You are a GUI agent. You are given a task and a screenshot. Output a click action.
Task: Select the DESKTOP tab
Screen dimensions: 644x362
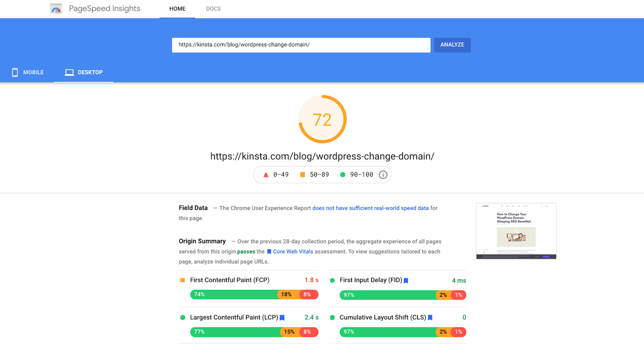(x=84, y=72)
